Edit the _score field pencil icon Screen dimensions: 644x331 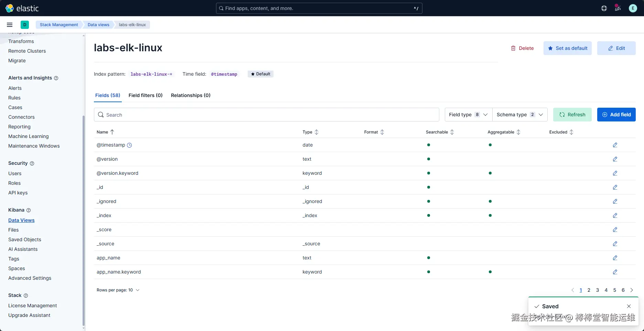(x=615, y=229)
